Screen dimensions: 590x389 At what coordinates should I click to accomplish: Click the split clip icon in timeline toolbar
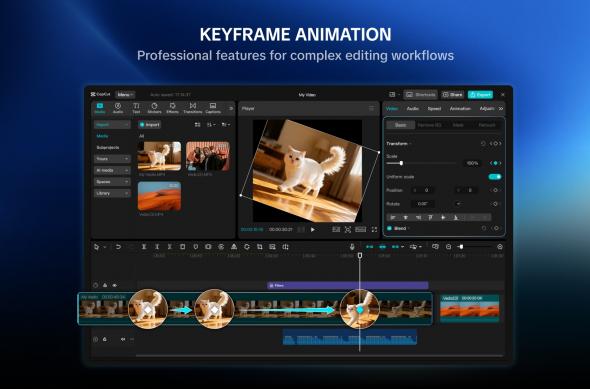click(144, 247)
